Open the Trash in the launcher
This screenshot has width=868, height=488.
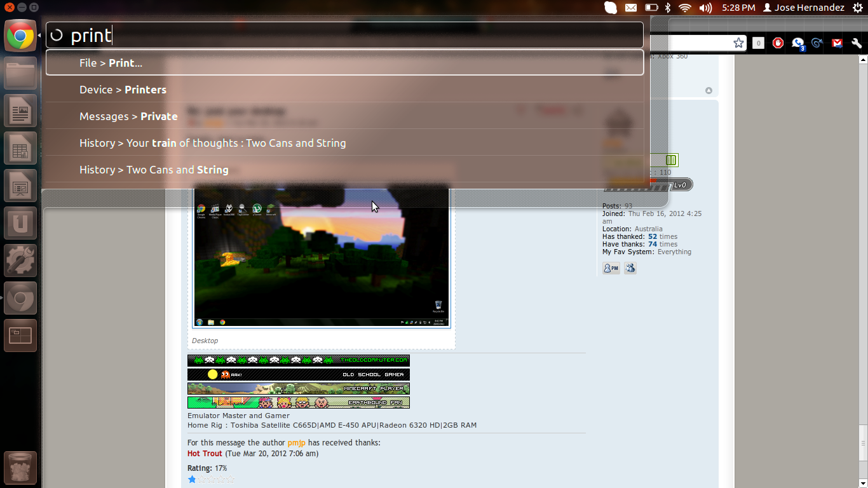pyautogui.click(x=20, y=468)
